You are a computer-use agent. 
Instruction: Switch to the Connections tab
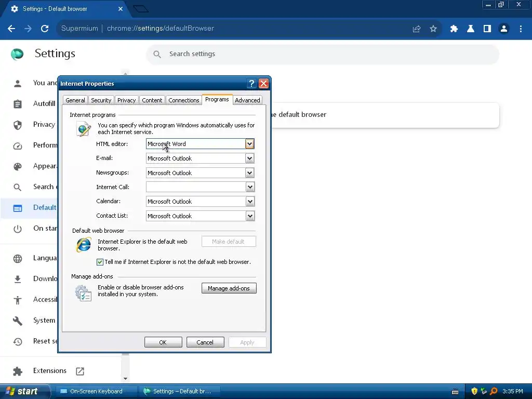point(184,100)
